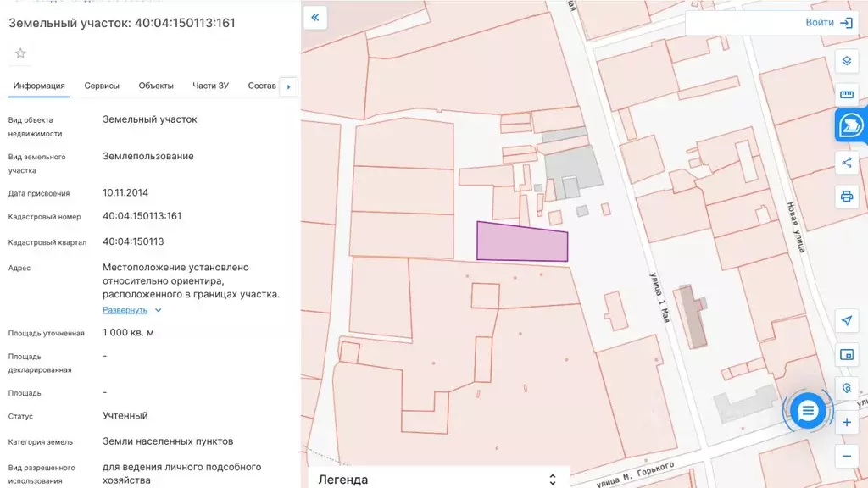
Task: Zoom out on the map
Action: (846, 456)
